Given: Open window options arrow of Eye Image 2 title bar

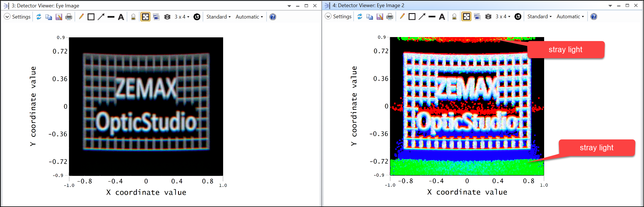Looking at the screenshot, I should 610,5.
